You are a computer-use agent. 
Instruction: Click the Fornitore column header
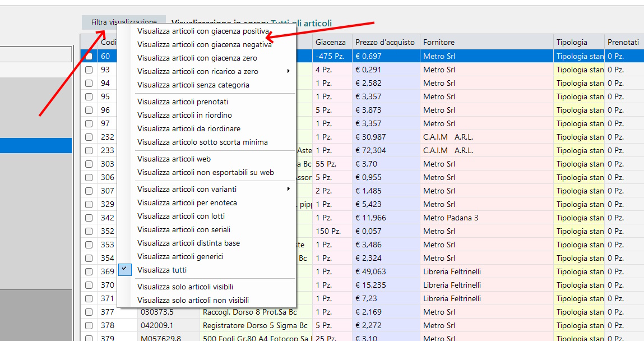[439, 42]
